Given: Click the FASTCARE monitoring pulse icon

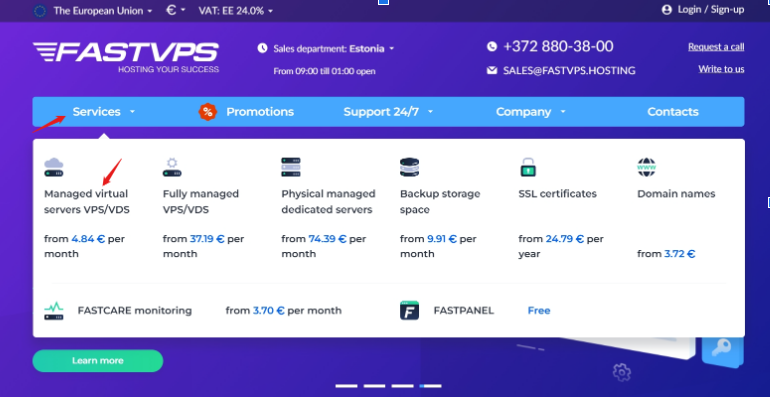Looking at the screenshot, I should 54,311.
